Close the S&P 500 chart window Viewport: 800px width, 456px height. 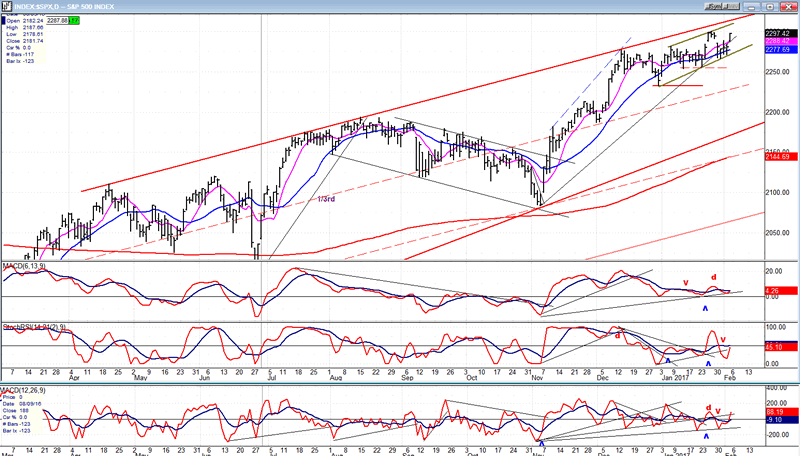[788, 6]
